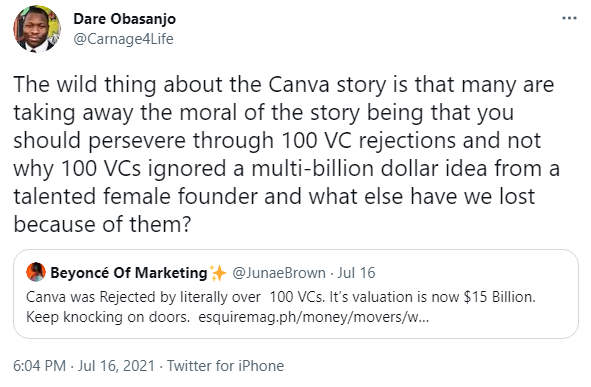This screenshot has width=591, height=387.
Task: Click 'talented female founder' phrase
Action: click(135, 196)
